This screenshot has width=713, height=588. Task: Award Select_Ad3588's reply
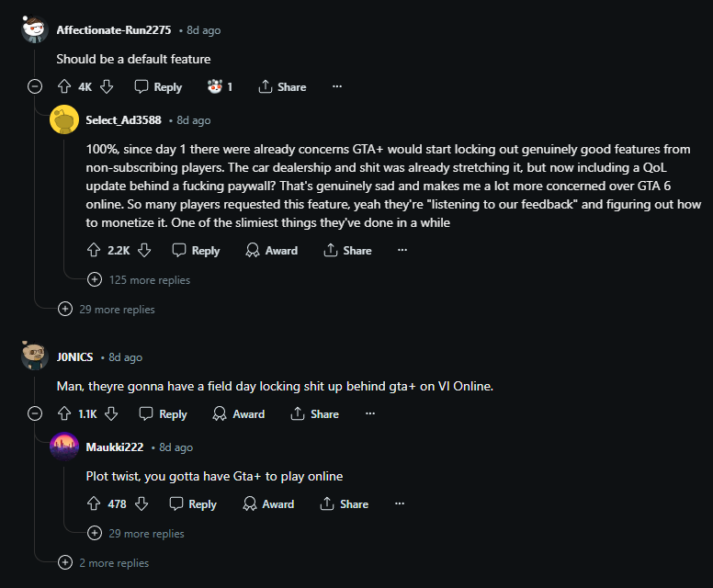(x=272, y=250)
